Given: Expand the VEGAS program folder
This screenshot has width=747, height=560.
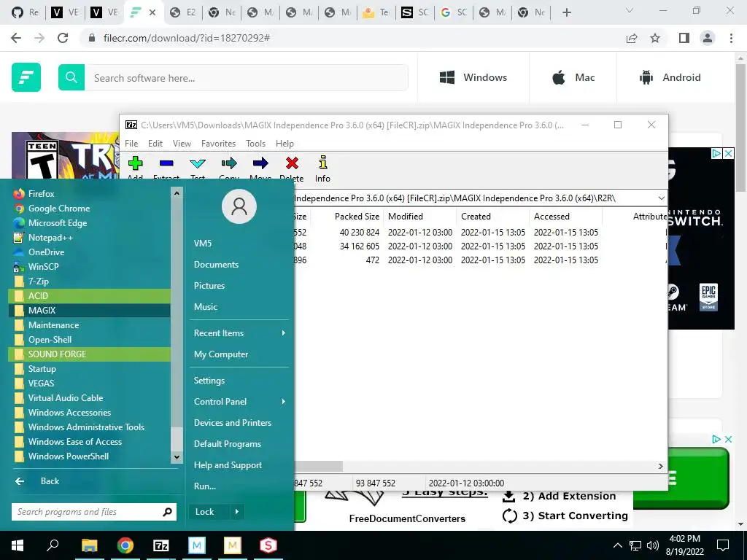Looking at the screenshot, I should pyautogui.click(x=89, y=384).
